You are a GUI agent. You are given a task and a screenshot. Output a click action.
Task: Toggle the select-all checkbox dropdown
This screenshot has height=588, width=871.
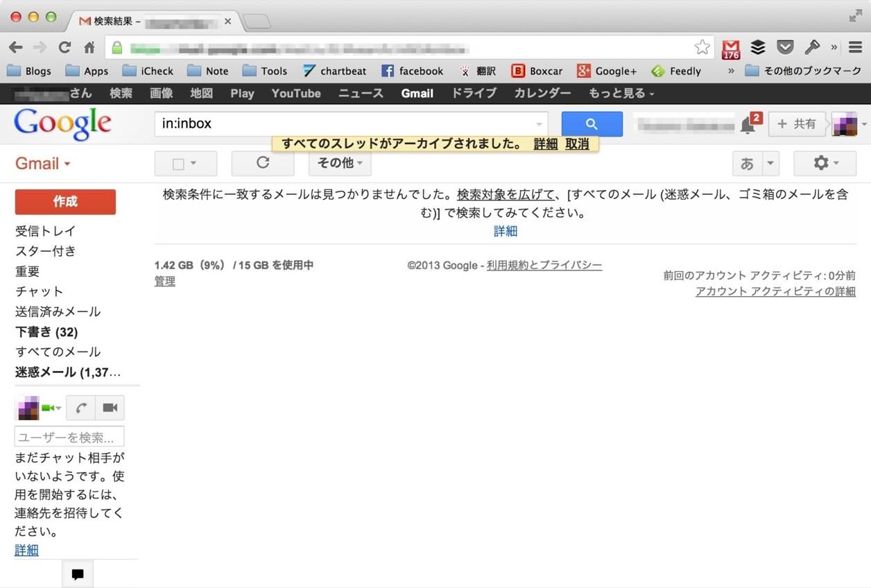[185, 164]
